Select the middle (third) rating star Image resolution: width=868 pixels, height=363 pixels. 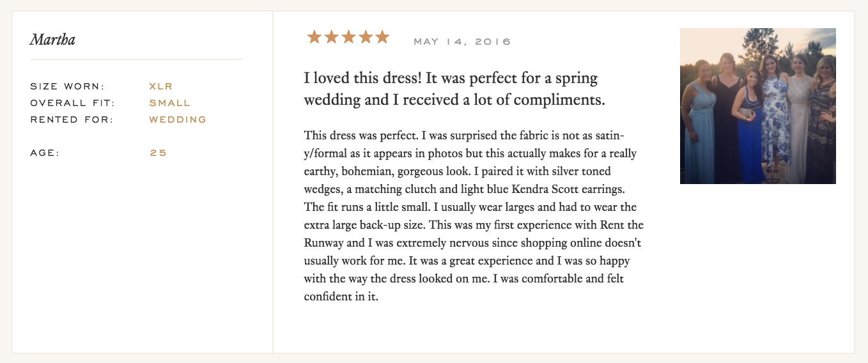[348, 37]
